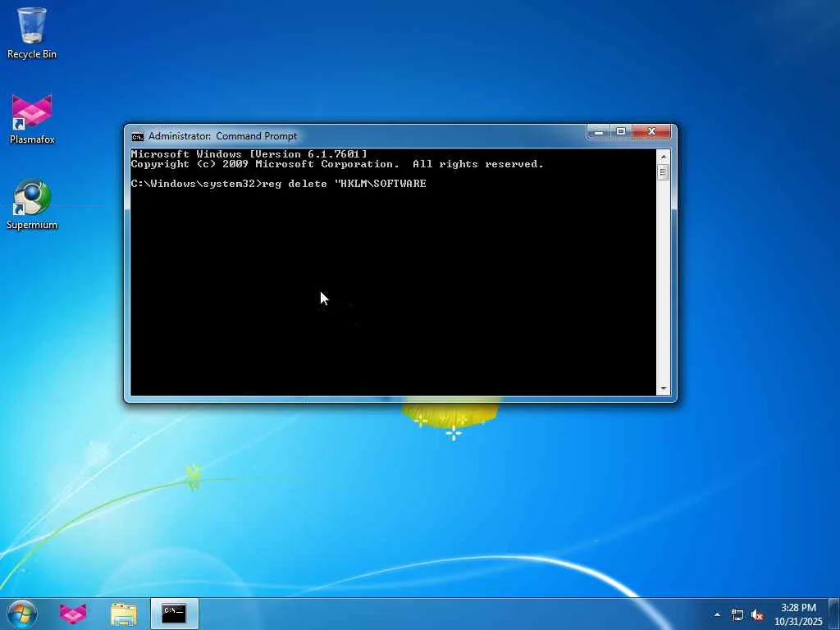This screenshot has width=840, height=630.
Task: Minimize the Command Prompt window
Action: click(x=599, y=131)
